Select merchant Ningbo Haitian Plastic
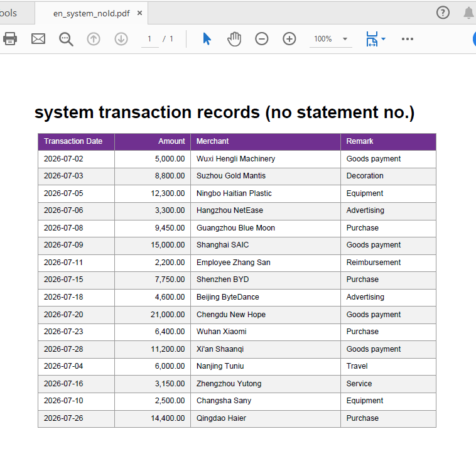The image size is (476, 456). (x=234, y=193)
